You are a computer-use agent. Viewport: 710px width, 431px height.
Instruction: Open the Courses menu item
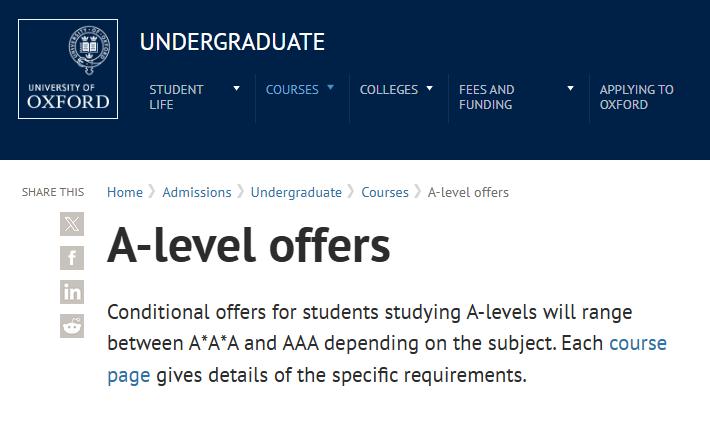point(291,90)
